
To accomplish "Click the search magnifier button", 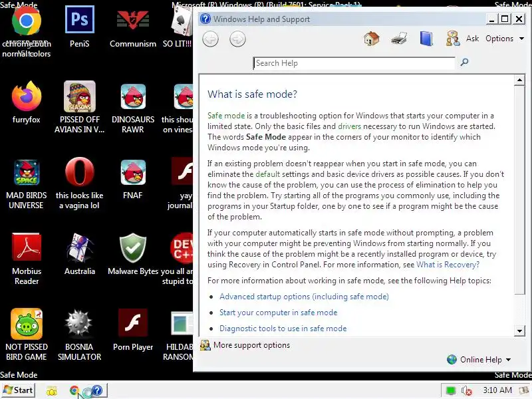I will [464, 62].
